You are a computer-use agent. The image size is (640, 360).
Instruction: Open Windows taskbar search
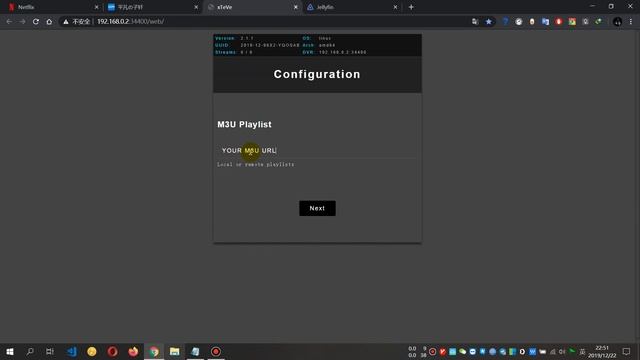click(30, 351)
